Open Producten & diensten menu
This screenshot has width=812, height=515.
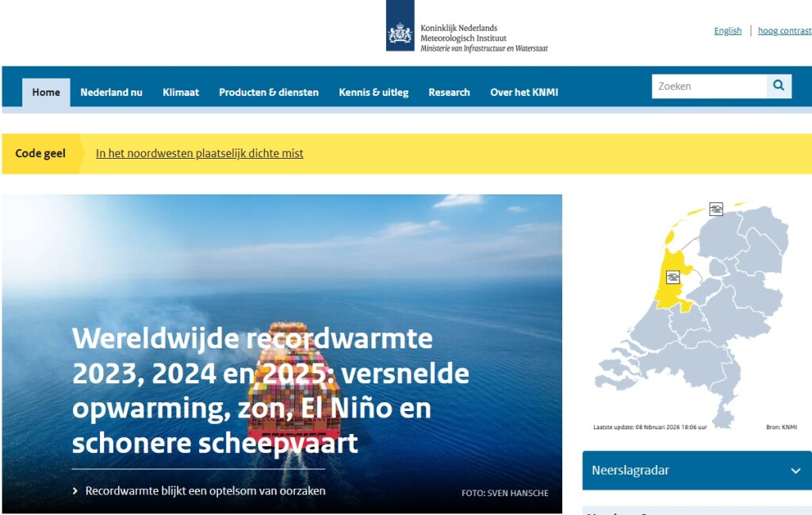[269, 92]
